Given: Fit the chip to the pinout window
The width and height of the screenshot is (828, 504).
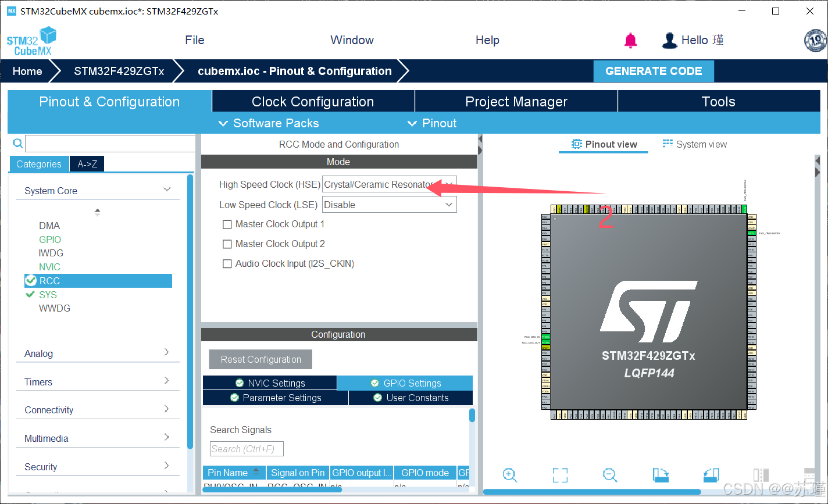Looking at the screenshot, I should [x=560, y=475].
